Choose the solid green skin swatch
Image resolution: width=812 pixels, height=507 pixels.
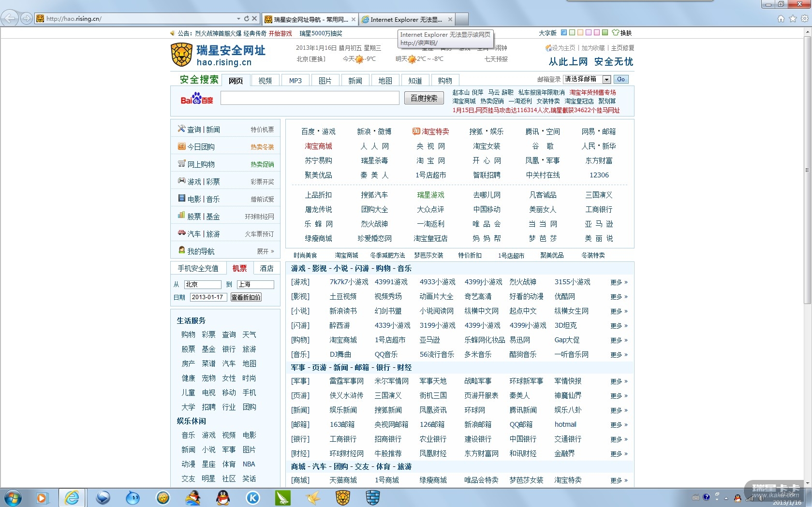pyautogui.click(x=605, y=33)
